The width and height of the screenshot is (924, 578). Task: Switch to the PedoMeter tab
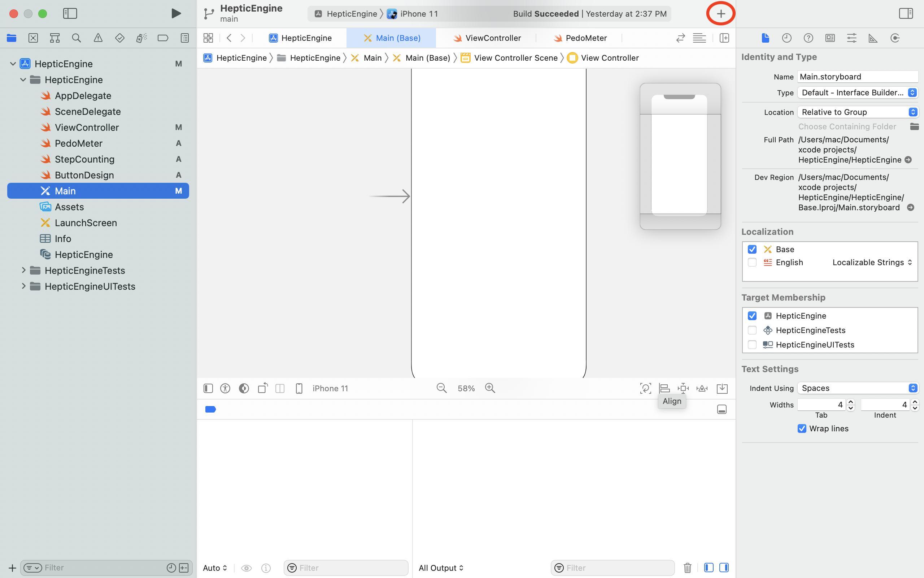point(580,38)
